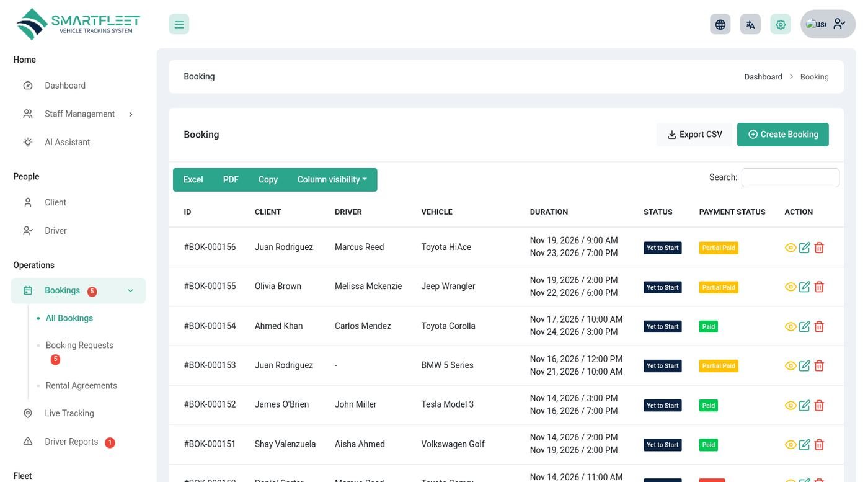Delete booking #BOK-000154

(x=819, y=326)
